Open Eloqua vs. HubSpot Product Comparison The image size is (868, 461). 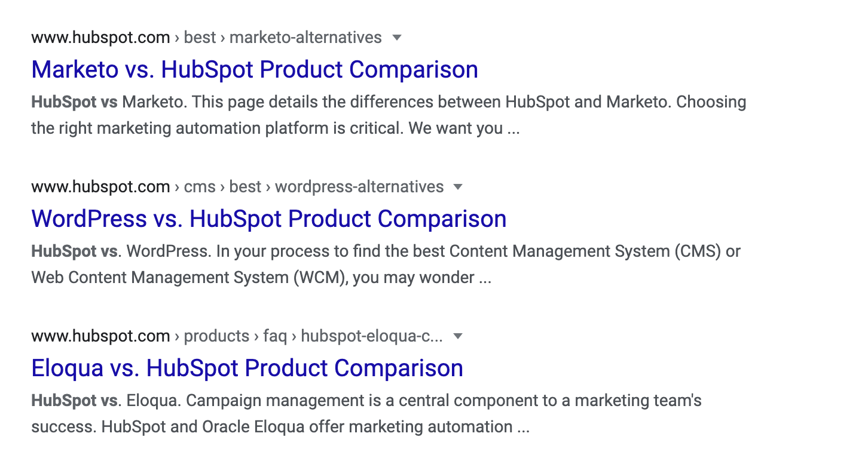tap(247, 368)
